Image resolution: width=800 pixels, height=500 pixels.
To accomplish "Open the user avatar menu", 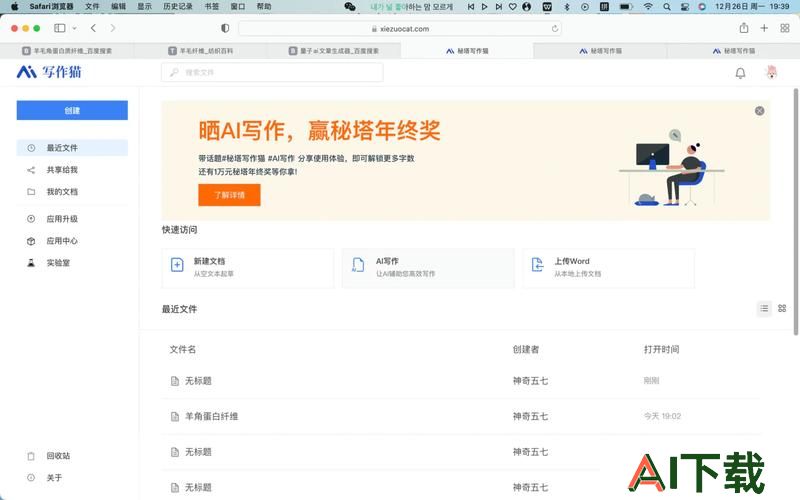I will 771,72.
